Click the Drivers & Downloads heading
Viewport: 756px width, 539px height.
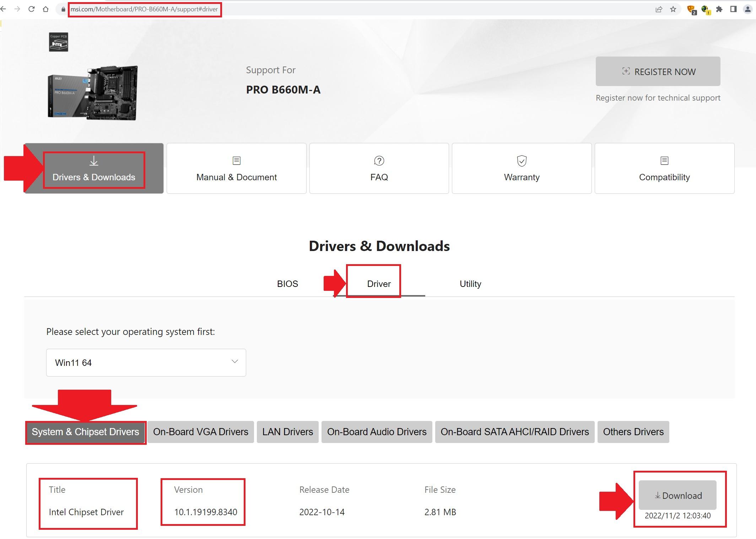point(379,246)
